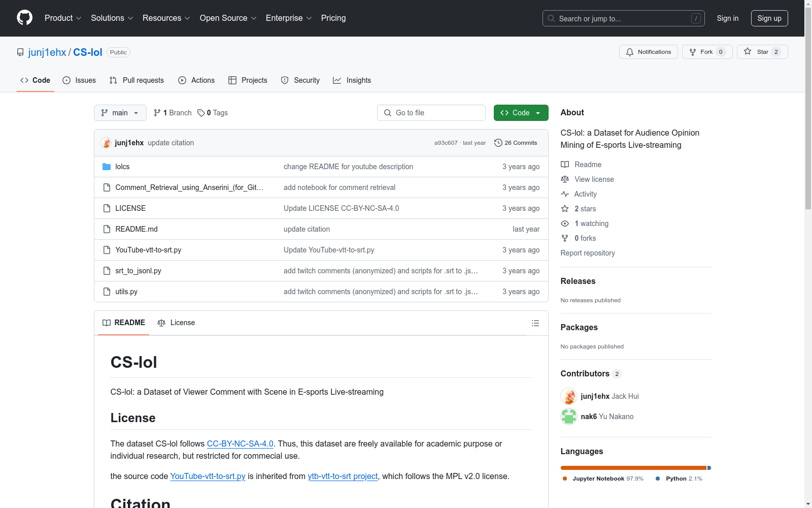This screenshot has height=508, width=812.
Task: Click the Readme book icon in About
Action: 565,165
